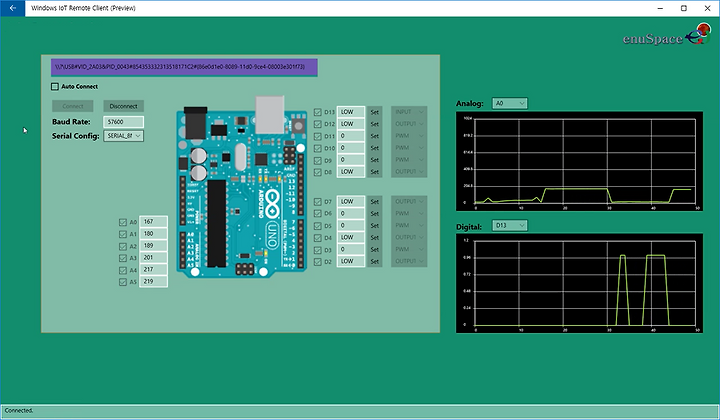Click the Set button for D6

(375, 213)
